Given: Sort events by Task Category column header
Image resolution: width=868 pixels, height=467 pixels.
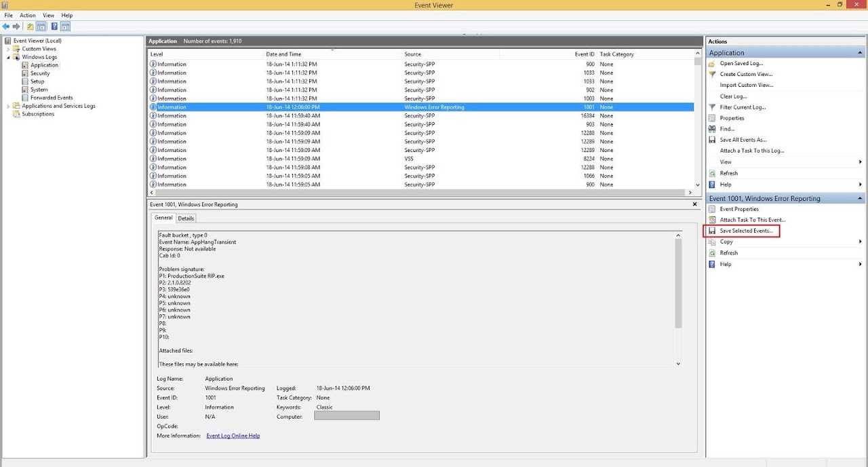Looking at the screenshot, I should [x=645, y=54].
